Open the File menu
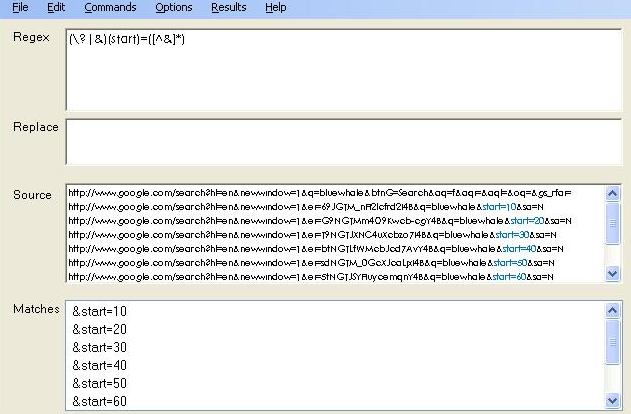 pos(20,7)
